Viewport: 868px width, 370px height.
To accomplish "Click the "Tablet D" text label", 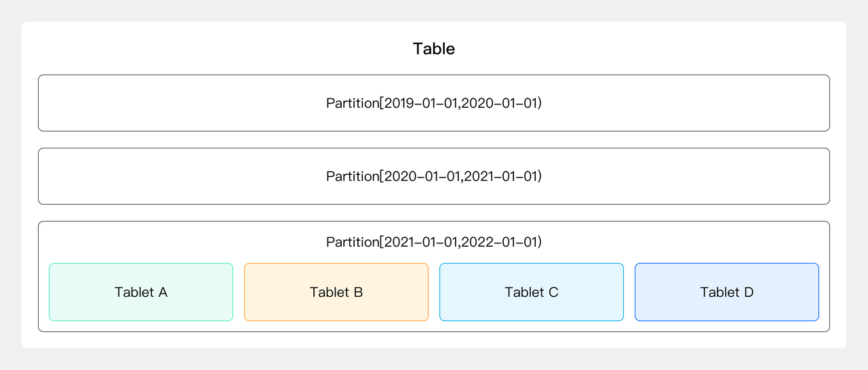I will (x=727, y=292).
